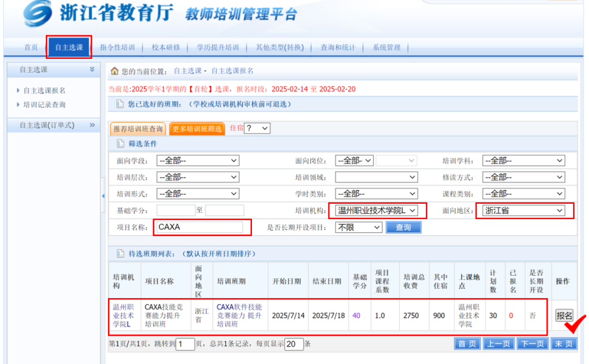This screenshot has height=364, width=589.
Task: Open the 培训机构 dropdown
Action: [x=377, y=210]
